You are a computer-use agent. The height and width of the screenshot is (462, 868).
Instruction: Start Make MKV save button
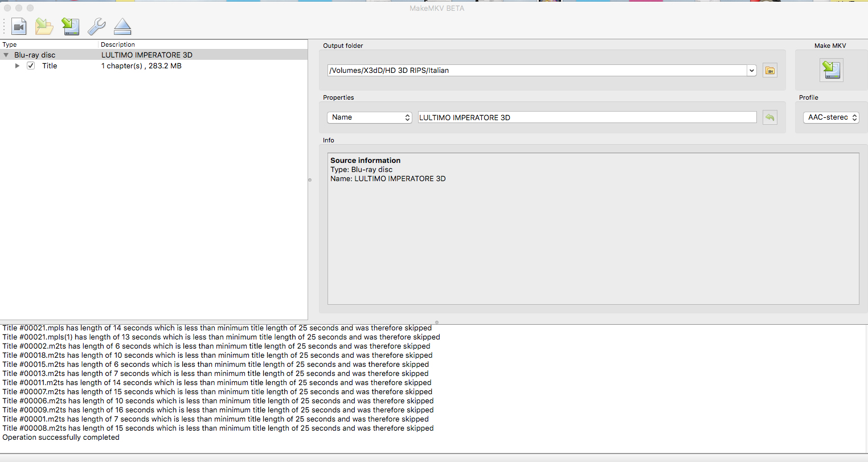click(x=831, y=70)
